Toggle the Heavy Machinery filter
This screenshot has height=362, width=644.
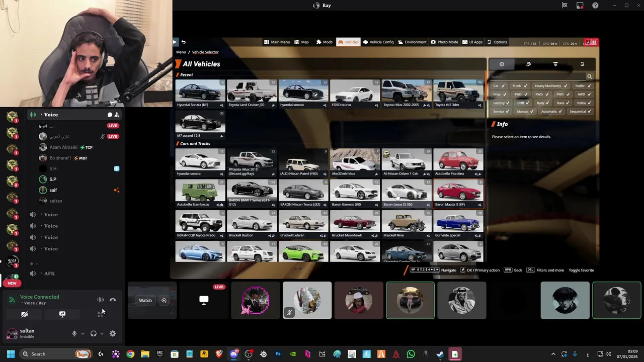551,86
